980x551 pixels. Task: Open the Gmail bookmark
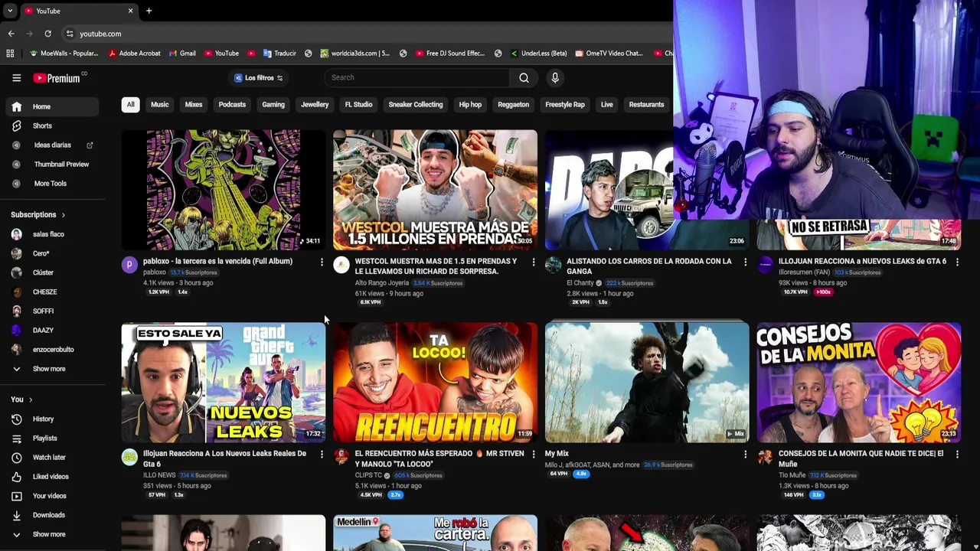click(181, 54)
